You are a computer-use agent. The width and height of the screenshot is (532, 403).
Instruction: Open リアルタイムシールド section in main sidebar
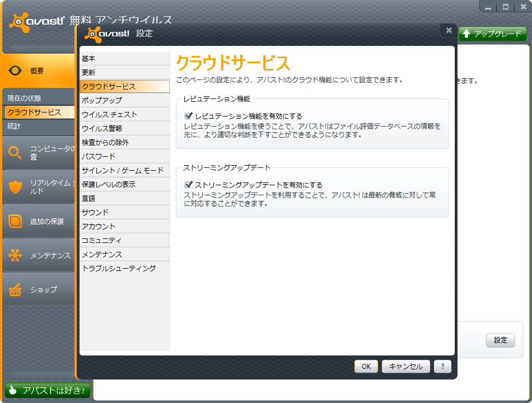(x=38, y=187)
